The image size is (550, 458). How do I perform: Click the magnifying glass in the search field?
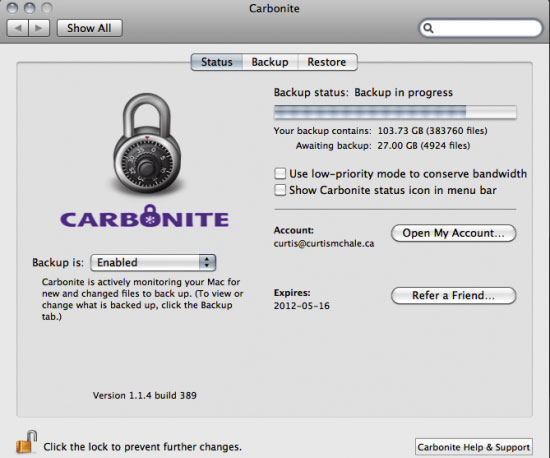pyautogui.click(x=428, y=28)
